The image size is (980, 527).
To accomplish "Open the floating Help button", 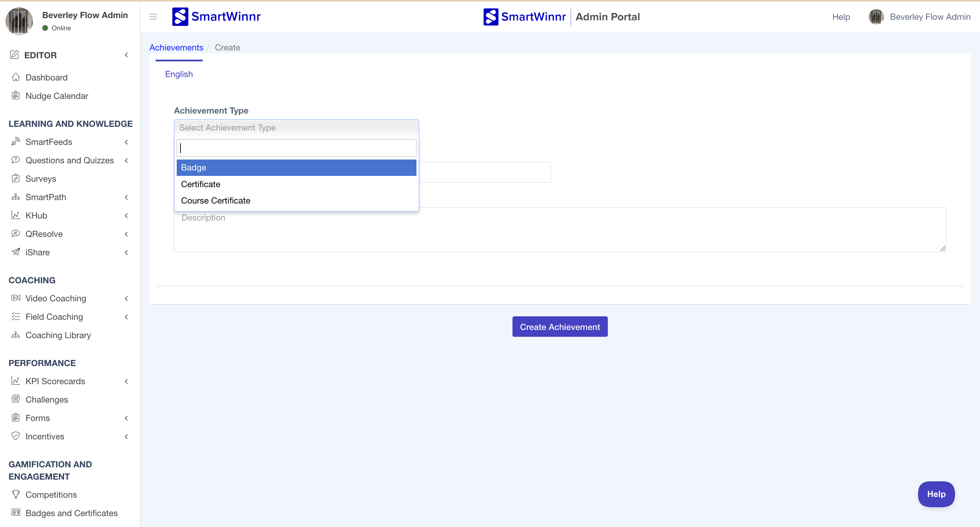I will [x=936, y=494].
